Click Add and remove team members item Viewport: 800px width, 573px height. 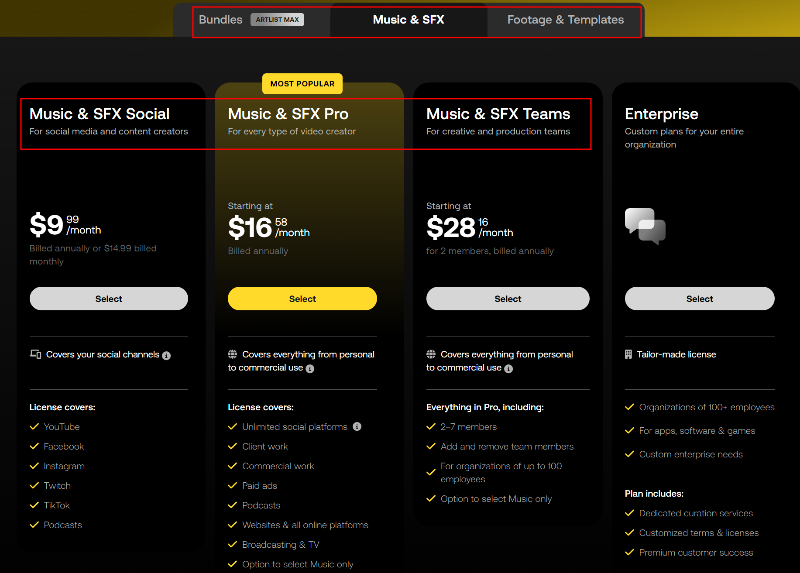(507, 446)
